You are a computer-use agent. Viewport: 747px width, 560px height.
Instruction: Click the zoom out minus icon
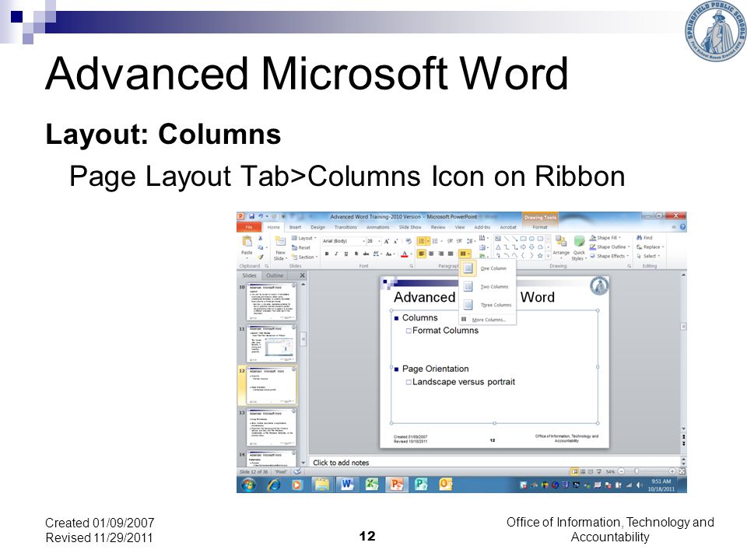tap(621, 471)
